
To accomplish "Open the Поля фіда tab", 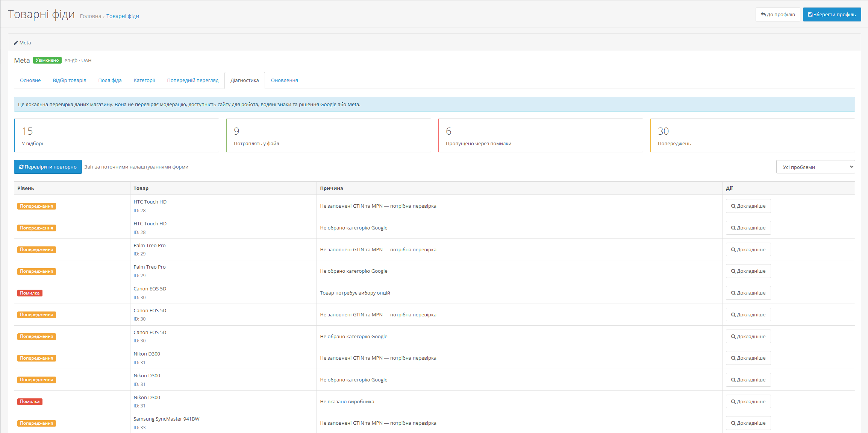I will coord(110,81).
